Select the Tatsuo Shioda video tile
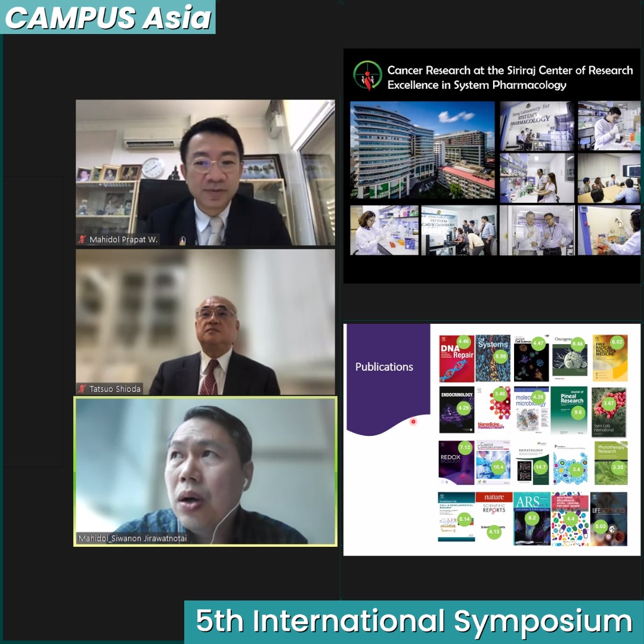Viewport: 644px width, 644px height. [x=205, y=321]
